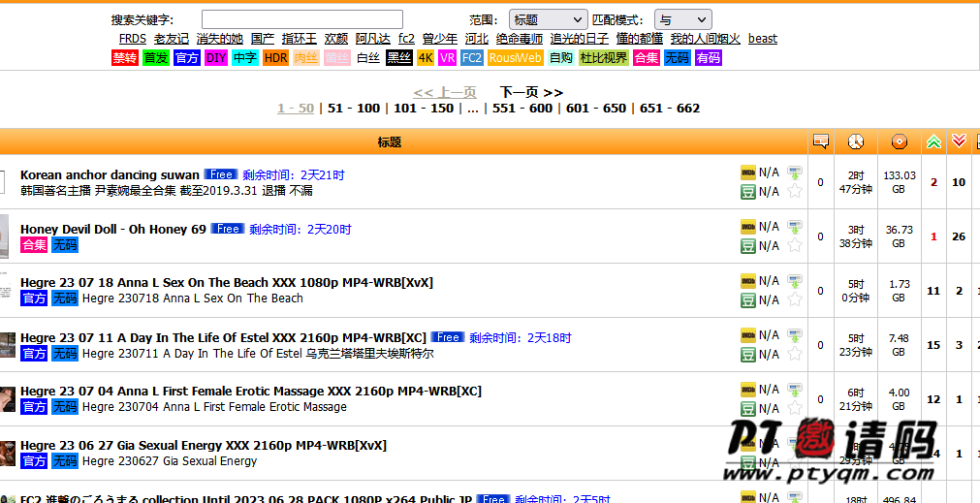Select the green 首发 tag filter

[x=156, y=58]
